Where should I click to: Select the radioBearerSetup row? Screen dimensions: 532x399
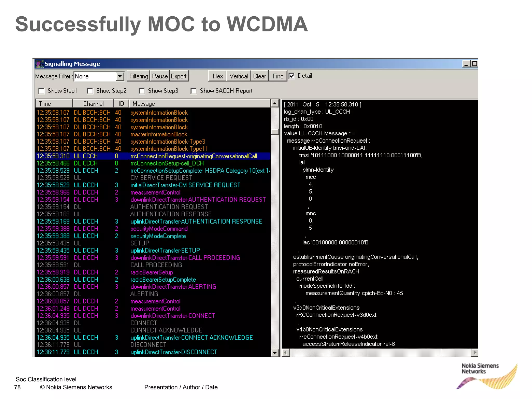[x=153, y=272]
